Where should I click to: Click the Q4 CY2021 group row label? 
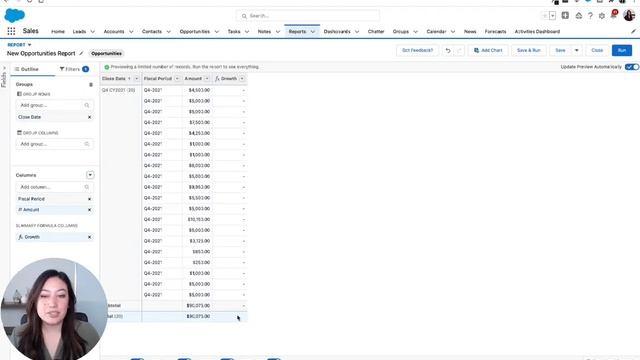click(118, 90)
